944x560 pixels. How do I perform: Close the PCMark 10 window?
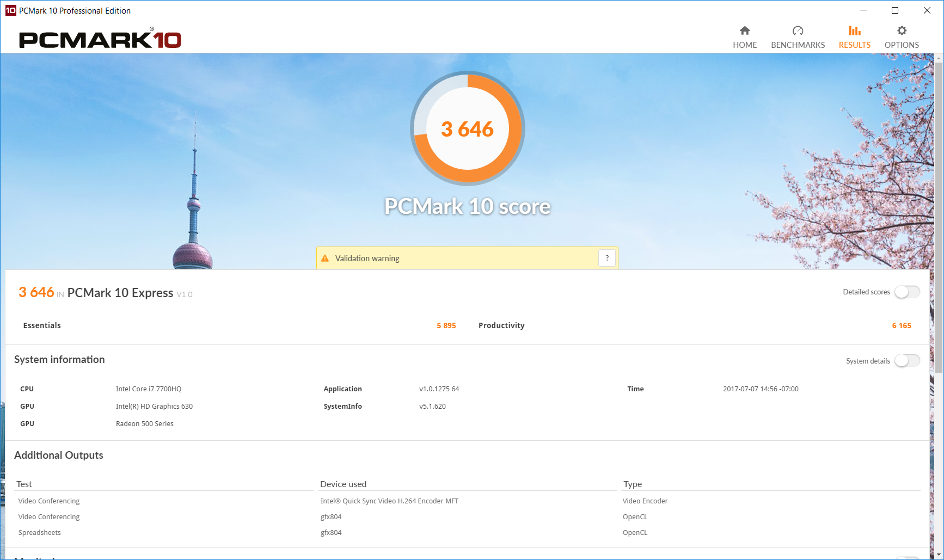927,10
